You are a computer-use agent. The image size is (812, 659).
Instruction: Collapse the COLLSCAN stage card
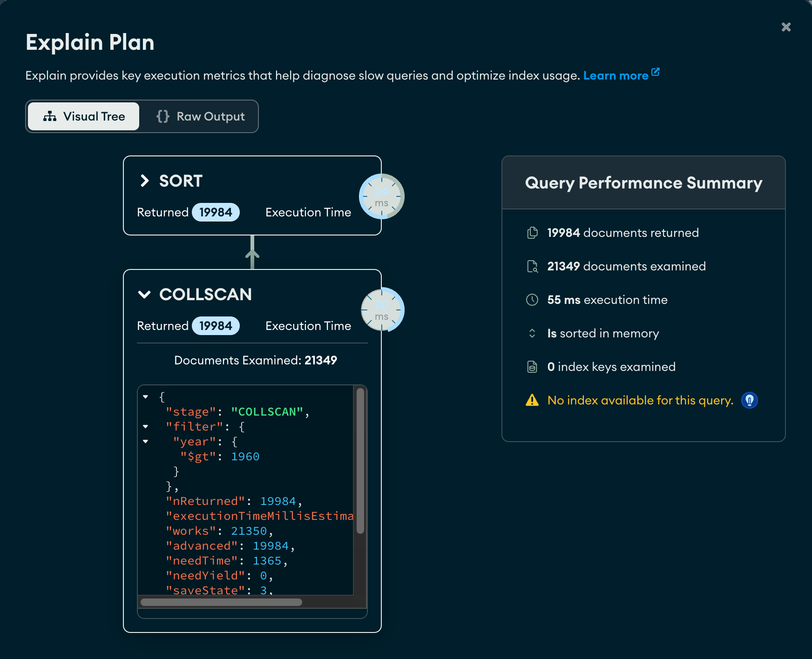145,294
